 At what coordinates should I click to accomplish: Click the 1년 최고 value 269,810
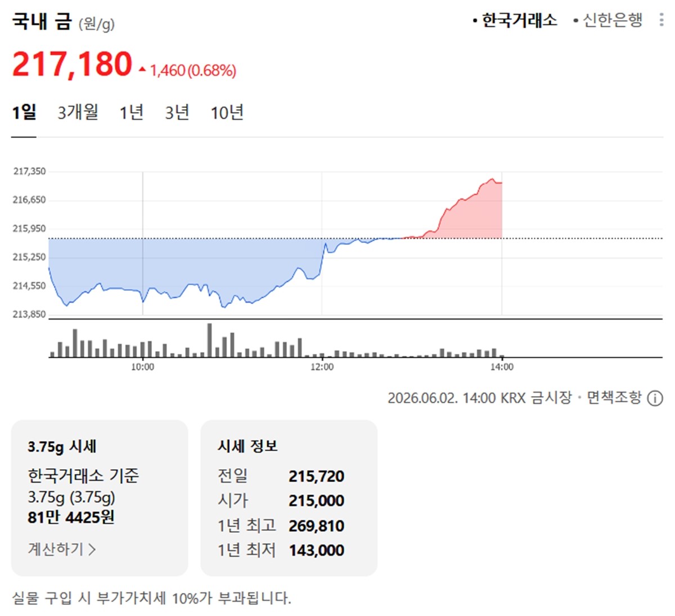(316, 526)
